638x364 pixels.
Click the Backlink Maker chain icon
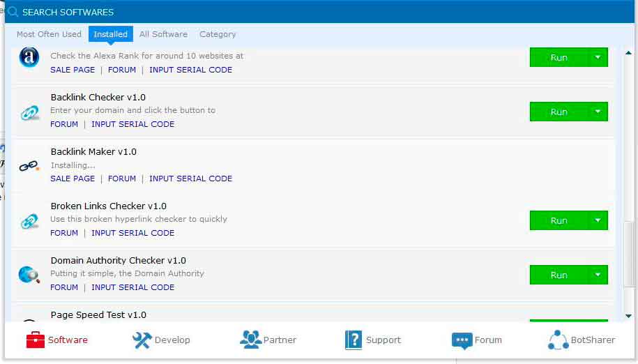[x=29, y=166]
